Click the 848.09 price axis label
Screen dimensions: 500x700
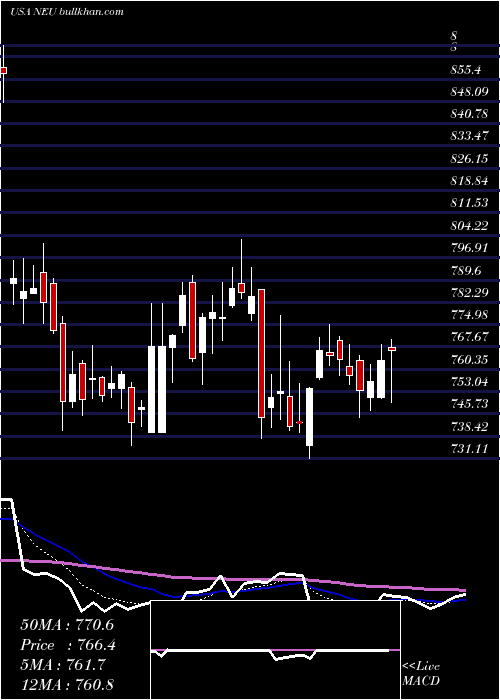coord(469,92)
